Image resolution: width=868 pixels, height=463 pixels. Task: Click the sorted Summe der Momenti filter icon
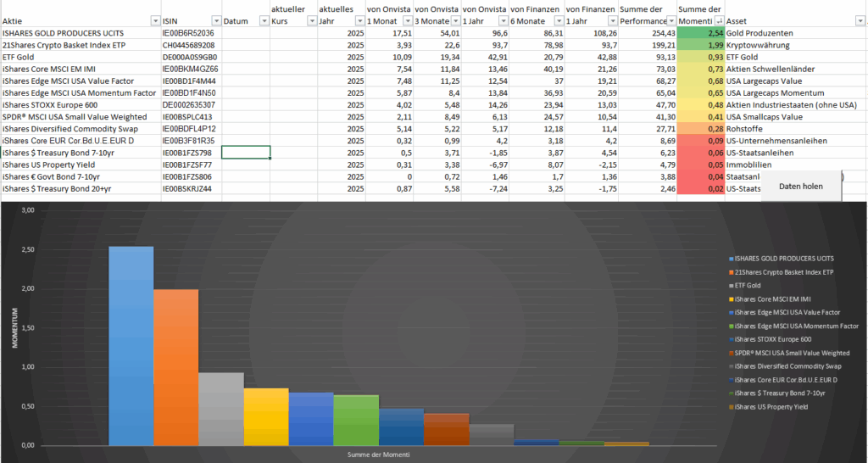719,20
